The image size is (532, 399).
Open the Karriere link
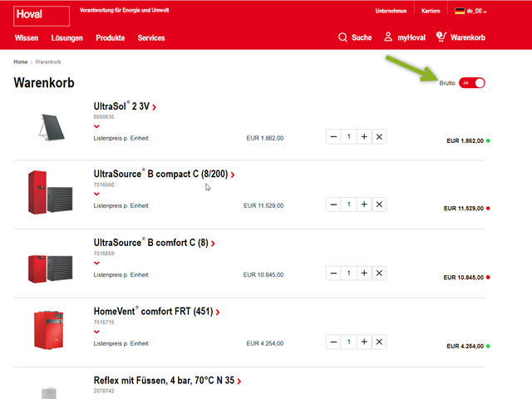pyautogui.click(x=431, y=11)
